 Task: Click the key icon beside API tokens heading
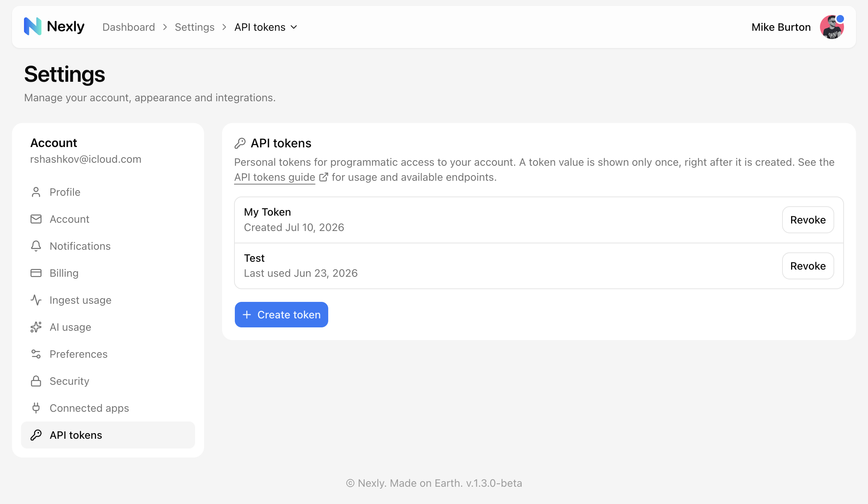tap(240, 143)
